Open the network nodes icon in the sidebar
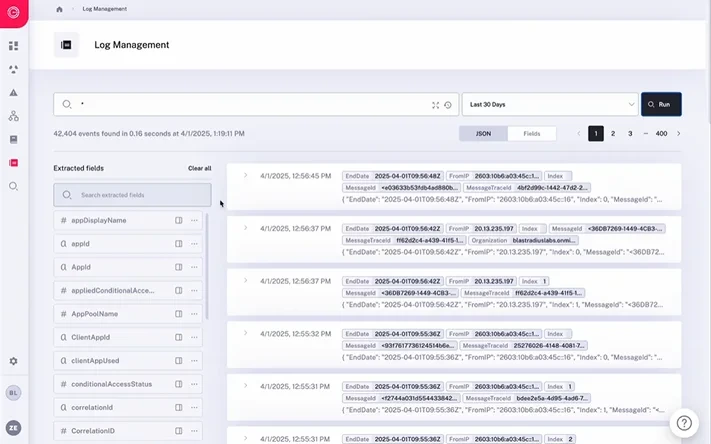711x444 pixels. coord(14,116)
